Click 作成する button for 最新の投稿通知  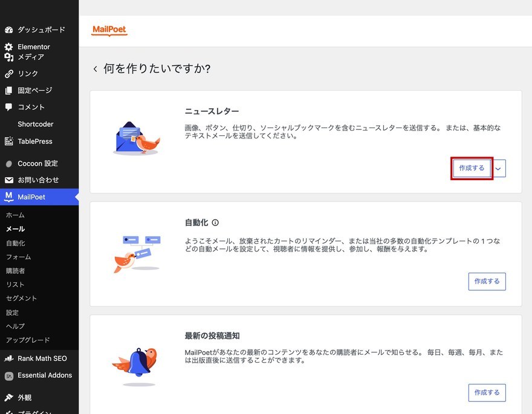pos(487,393)
